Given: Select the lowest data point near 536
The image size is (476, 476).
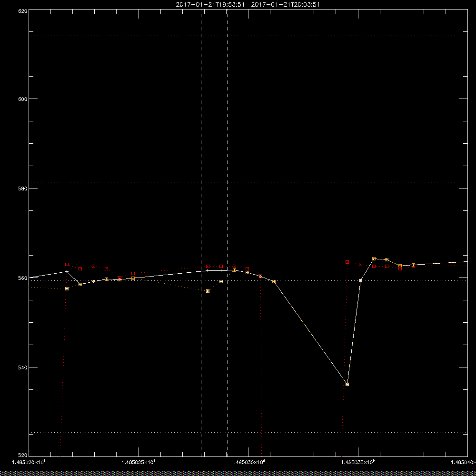Looking at the screenshot, I should (x=347, y=384).
